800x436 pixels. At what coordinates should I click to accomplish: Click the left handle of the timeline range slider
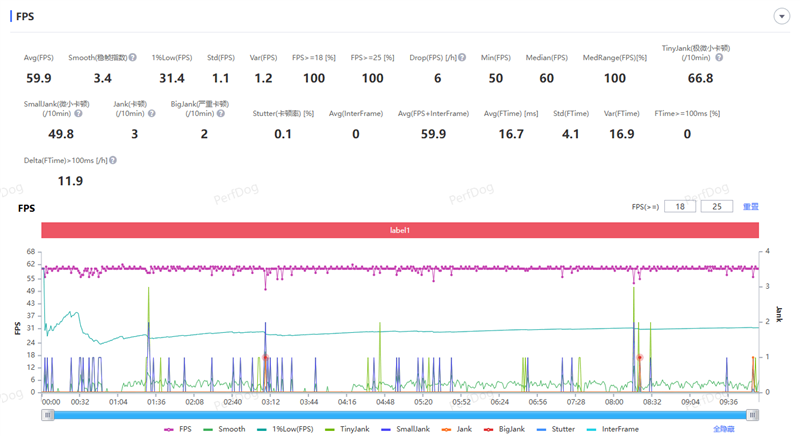pos(47,415)
